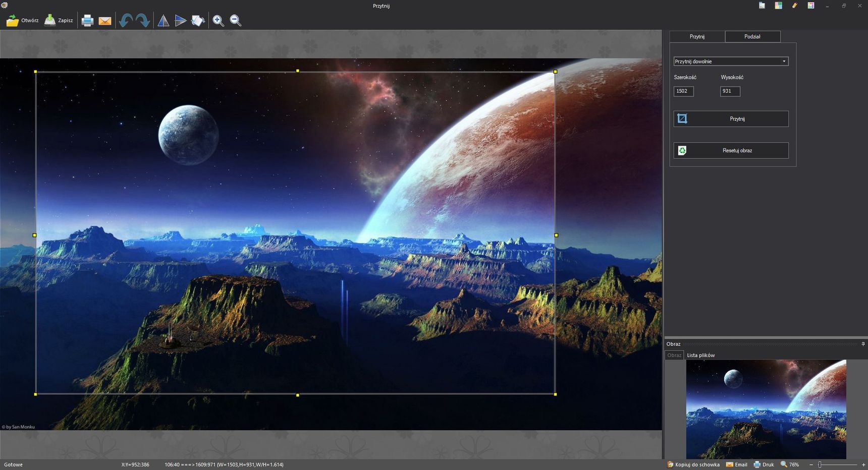Viewport: 868px width, 470px height.
Task: Zoom out with the minus magnifier icon
Action: tap(236, 21)
